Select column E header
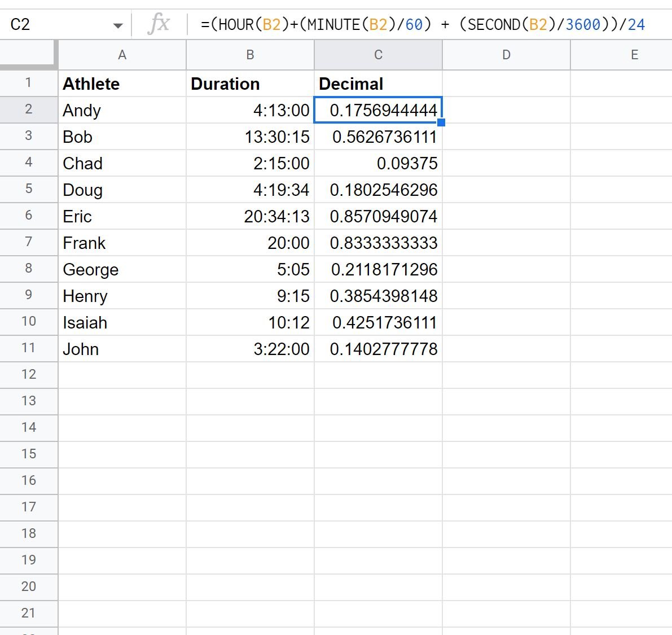The height and width of the screenshot is (635, 672). point(621,55)
